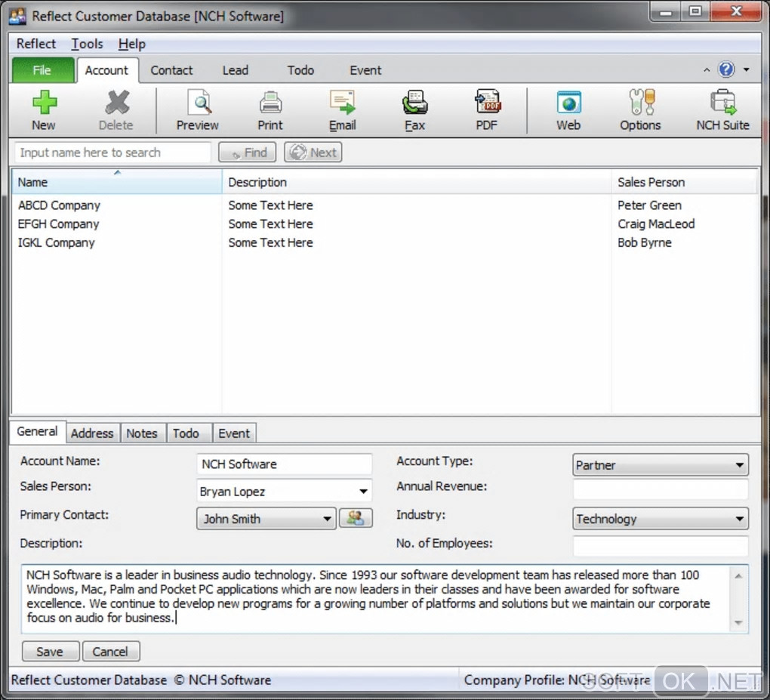
Task: Click the Delete toolbar icon
Action: pos(116,110)
